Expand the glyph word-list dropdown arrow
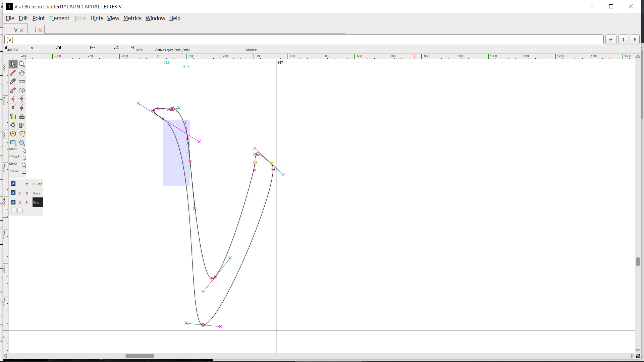This screenshot has width=644, height=362. tap(611, 40)
